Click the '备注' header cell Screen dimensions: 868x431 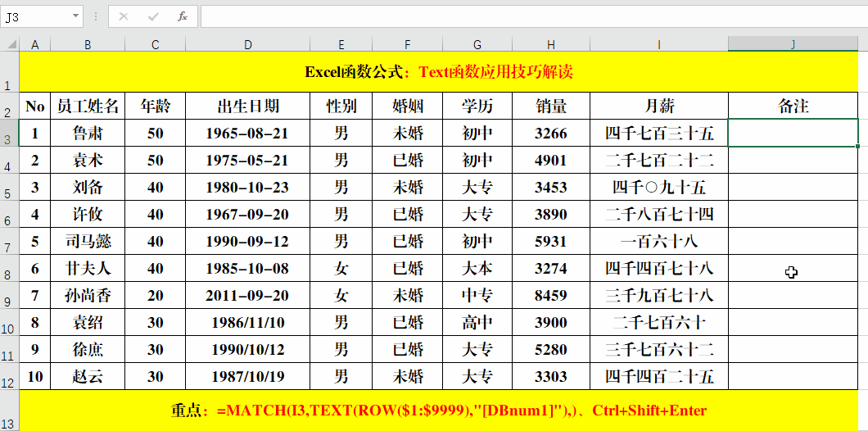tap(793, 106)
